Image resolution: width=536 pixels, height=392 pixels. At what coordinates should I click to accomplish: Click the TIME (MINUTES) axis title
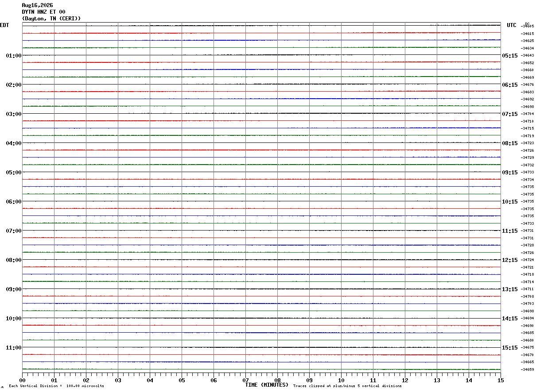tap(267, 385)
